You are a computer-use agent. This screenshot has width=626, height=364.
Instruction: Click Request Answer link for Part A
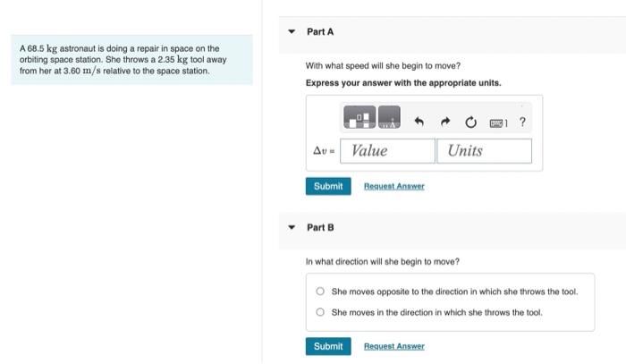pyautogui.click(x=394, y=186)
